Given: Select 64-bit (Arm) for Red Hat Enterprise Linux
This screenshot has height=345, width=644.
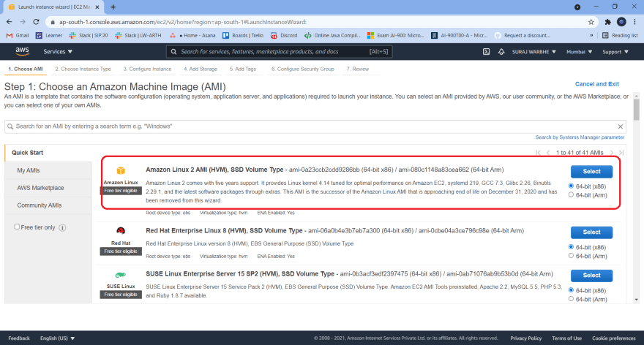Looking at the screenshot, I should pos(571,256).
